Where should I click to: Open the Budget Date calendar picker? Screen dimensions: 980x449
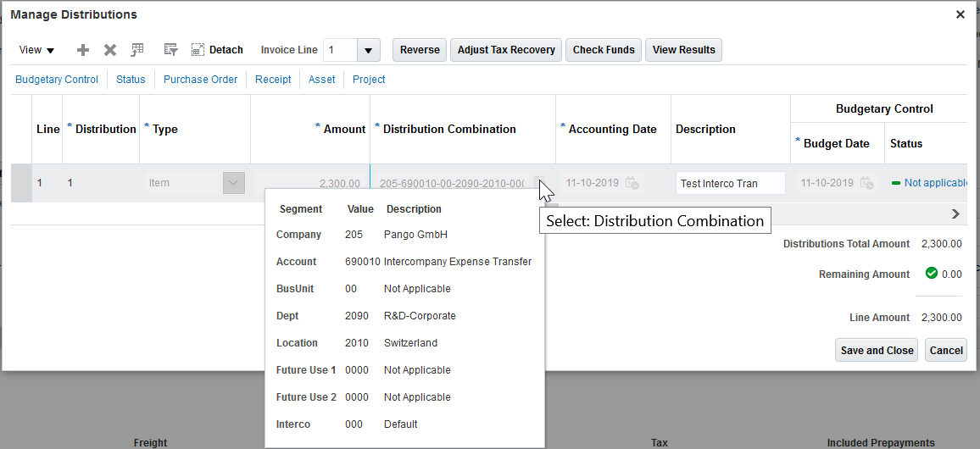click(866, 183)
